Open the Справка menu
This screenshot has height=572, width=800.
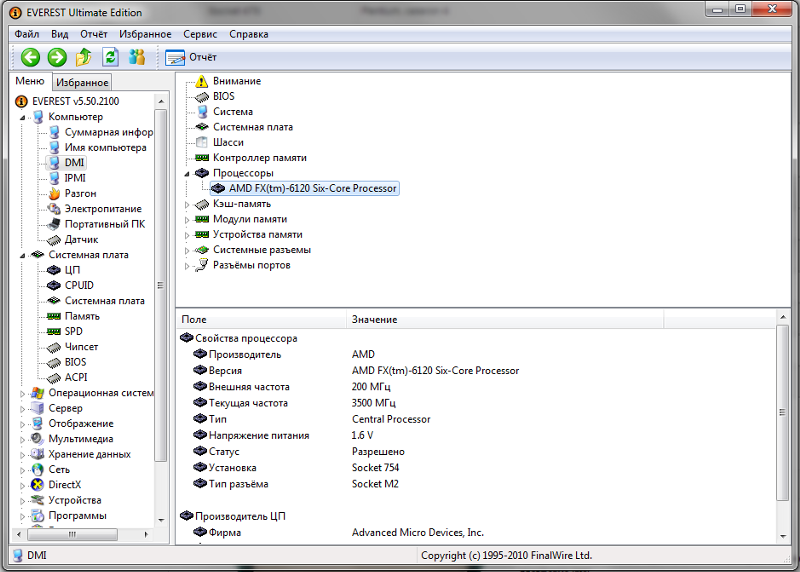click(x=248, y=34)
